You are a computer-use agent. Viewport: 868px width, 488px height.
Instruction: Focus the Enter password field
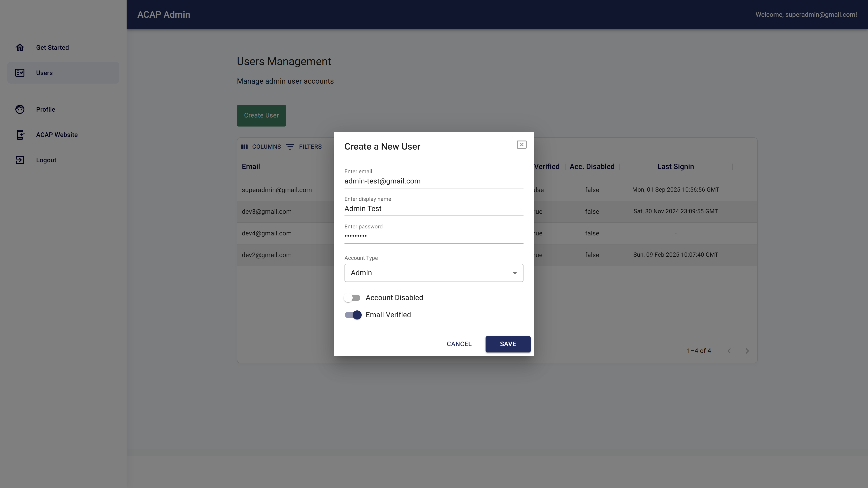pyautogui.click(x=433, y=236)
